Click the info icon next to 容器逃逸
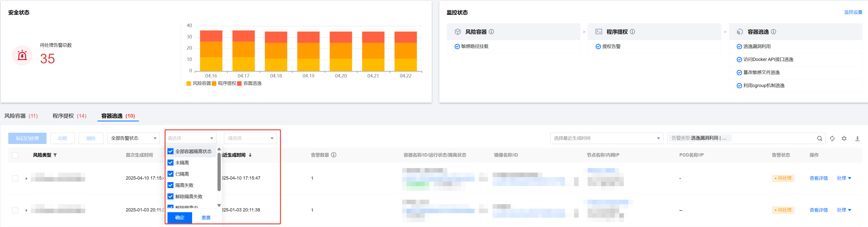The width and height of the screenshot is (868, 227). click(774, 32)
